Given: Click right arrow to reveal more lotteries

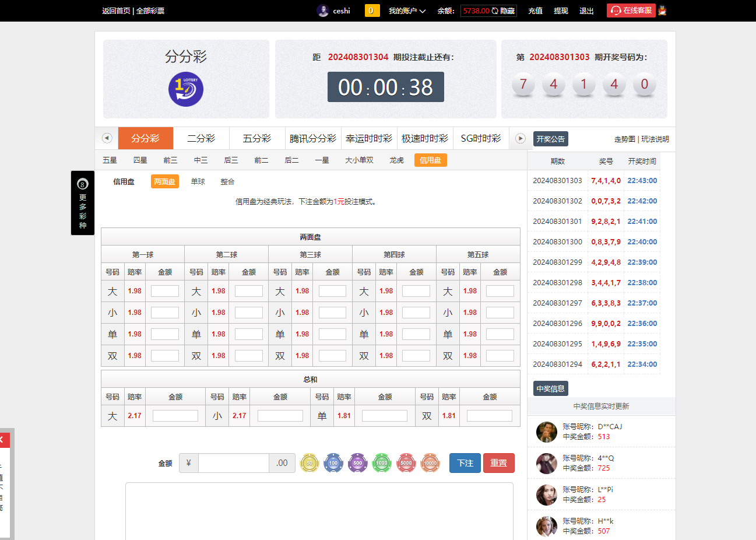Looking at the screenshot, I should (519, 138).
